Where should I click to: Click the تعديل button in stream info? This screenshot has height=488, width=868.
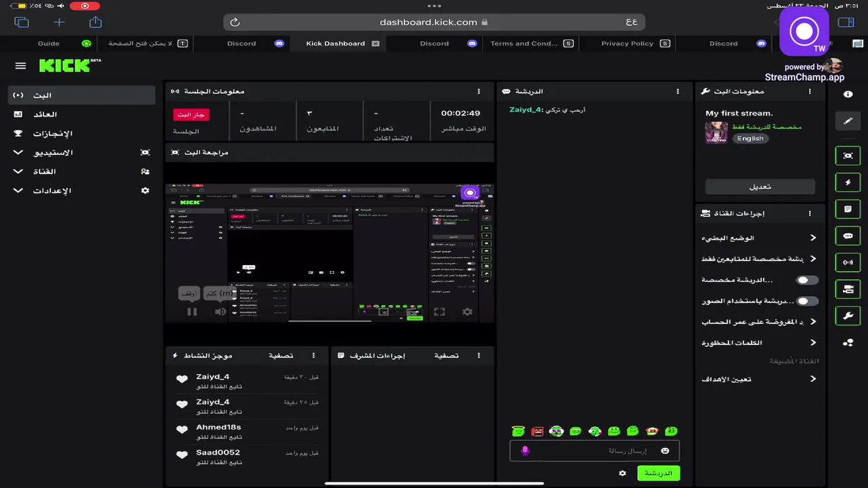point(760,187)
